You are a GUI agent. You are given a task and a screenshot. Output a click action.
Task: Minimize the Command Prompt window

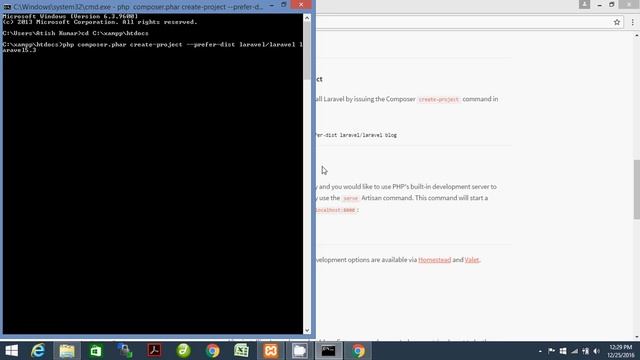tap(272, 5)
